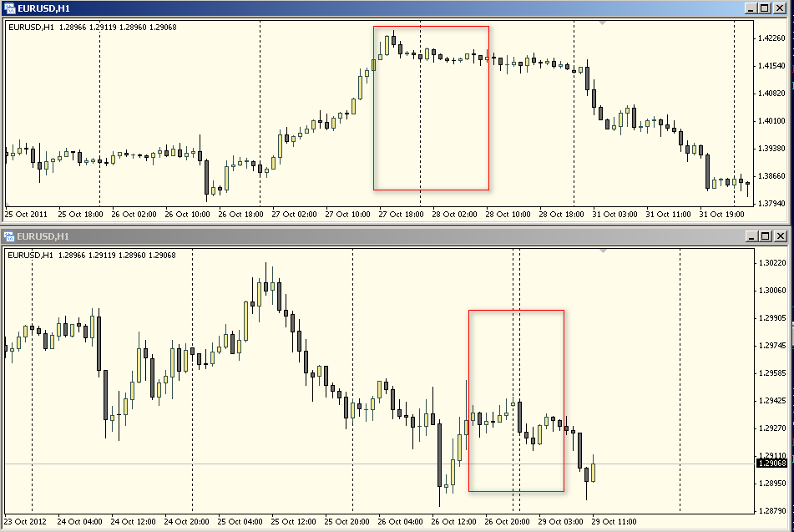This screenshot has width=794, height=532.
Task: Click the '25 Oct 20:00' time label
Action: pos(346,522)
